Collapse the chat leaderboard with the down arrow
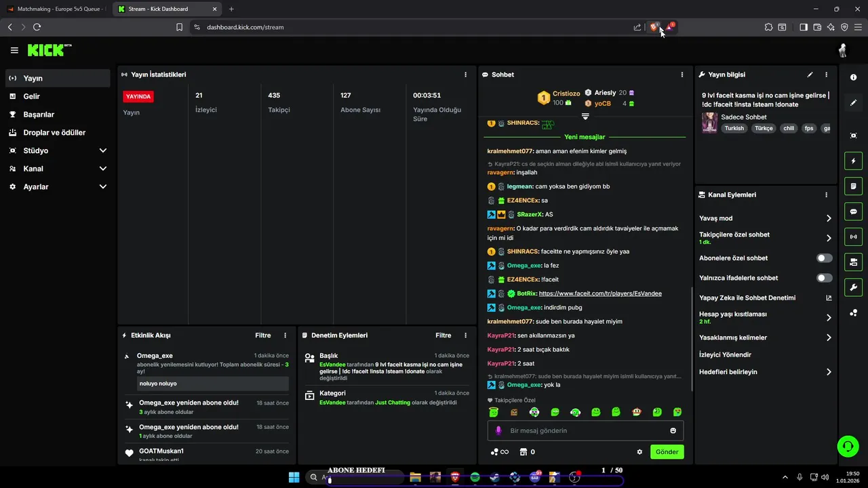The width and height of the screenshot is (868, 488). (x=585, y=117)
